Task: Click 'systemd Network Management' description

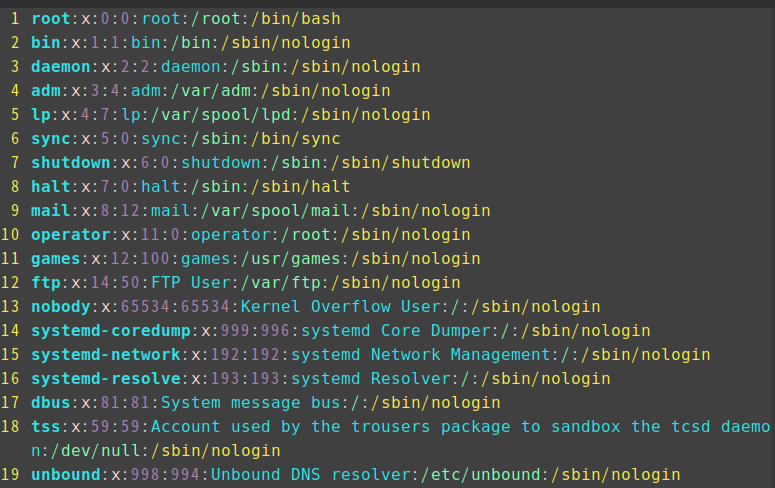Action: 421,355
